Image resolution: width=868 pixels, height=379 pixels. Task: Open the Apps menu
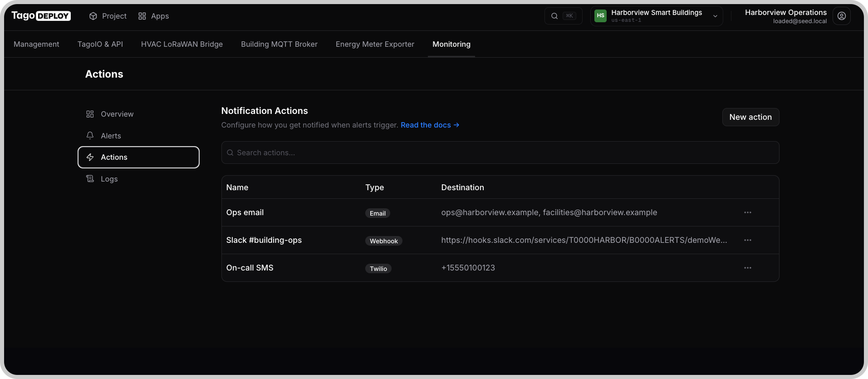153,16
